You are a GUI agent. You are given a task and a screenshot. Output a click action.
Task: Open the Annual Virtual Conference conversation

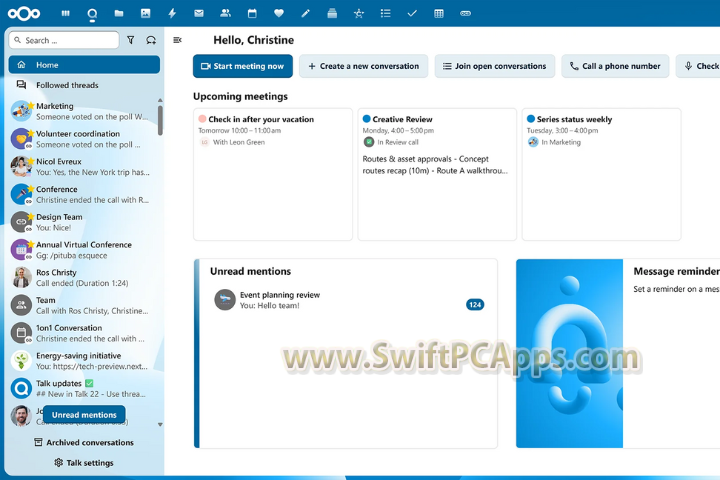pos(83,250)
